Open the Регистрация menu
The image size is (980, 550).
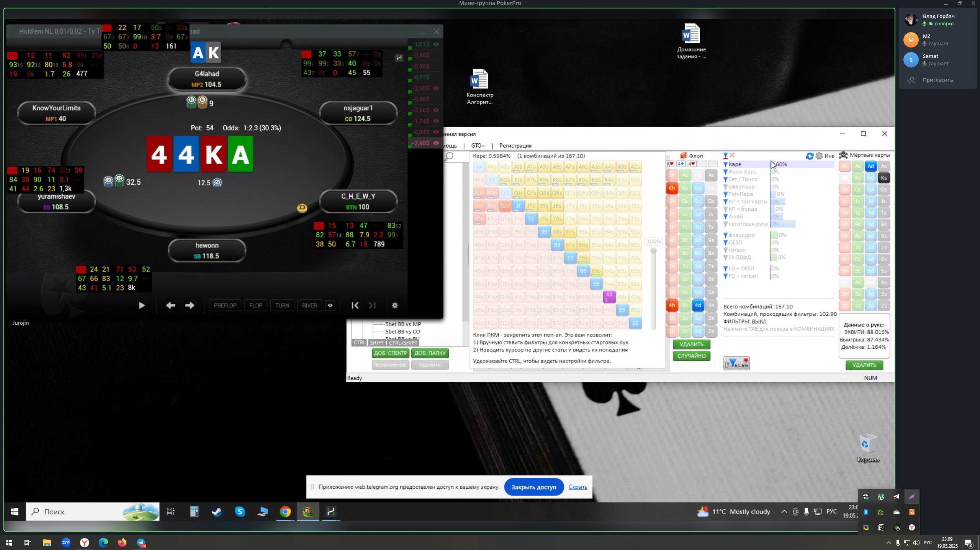point(515,146)
